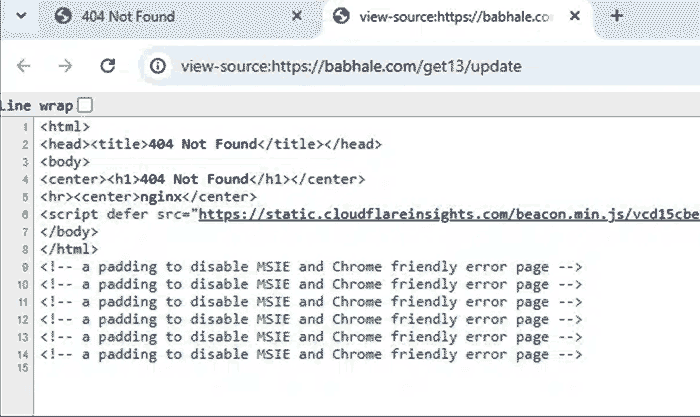Close the 404 Not Found tab

click(x=297, y=16)
